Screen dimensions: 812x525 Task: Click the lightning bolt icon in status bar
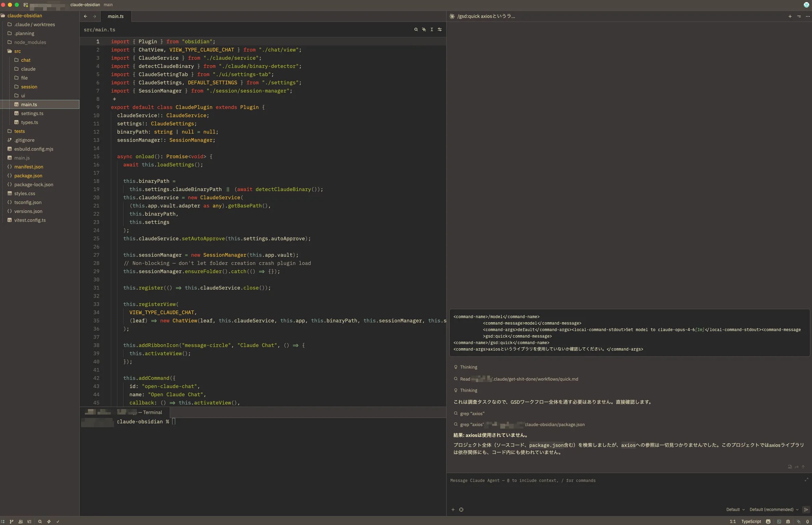(49, 522)
